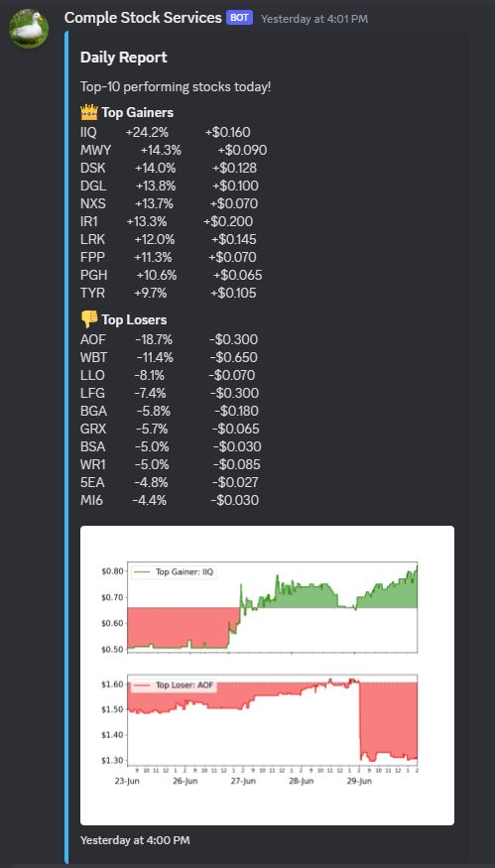The image size is (495, 868).
Task: Click the Daily Report embed title
Action: [x=123, y=57]
